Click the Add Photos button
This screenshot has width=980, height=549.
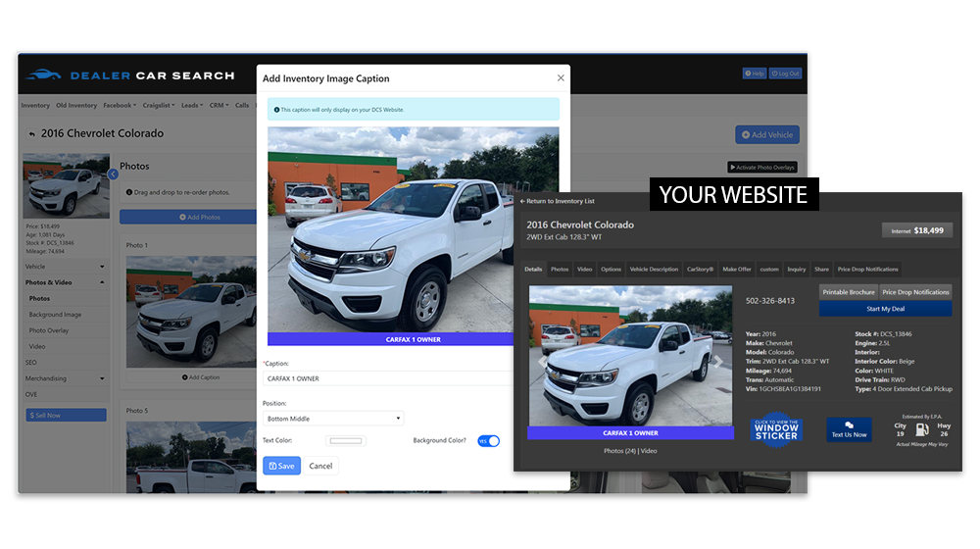[188, 217]
